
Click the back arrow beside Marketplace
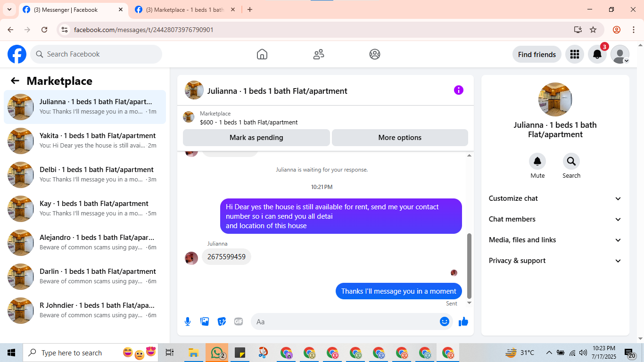pyautogui.click(x=15, y=81)
